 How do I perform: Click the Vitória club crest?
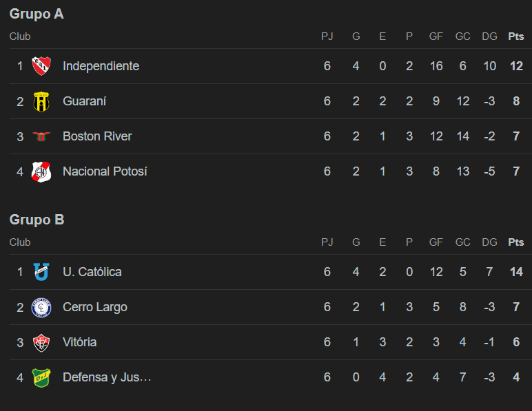pos(41,343)
